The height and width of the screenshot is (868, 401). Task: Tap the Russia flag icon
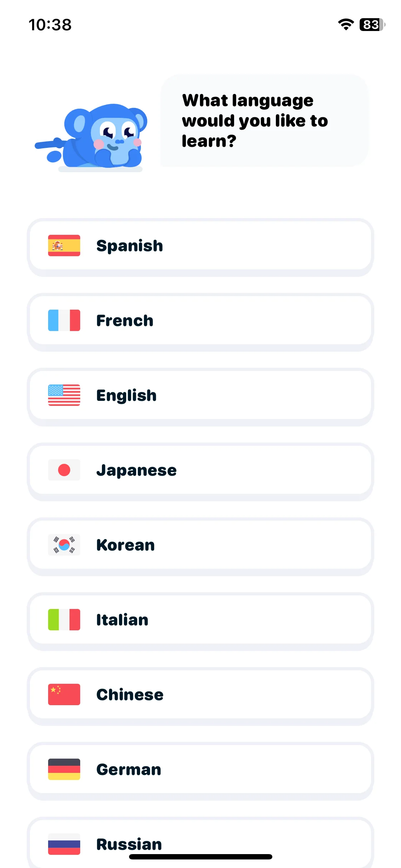64,844
